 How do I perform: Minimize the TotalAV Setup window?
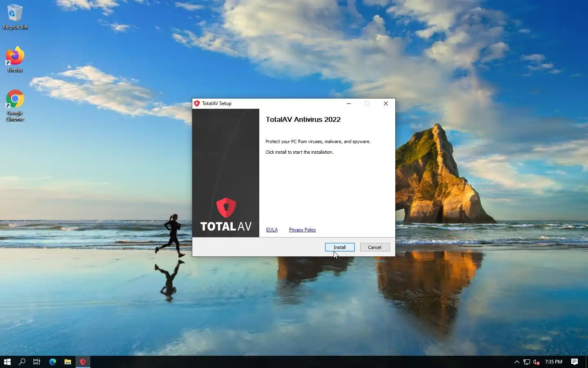349,103
